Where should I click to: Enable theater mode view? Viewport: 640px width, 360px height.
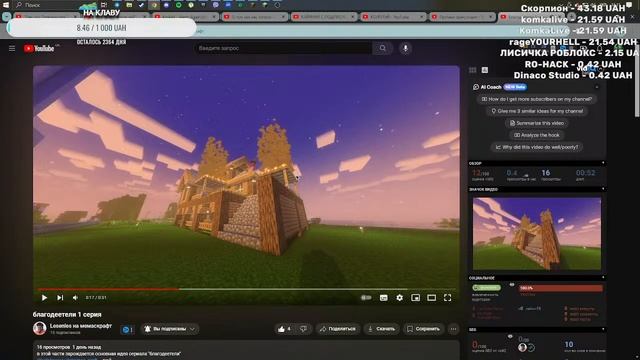[431, 298]
